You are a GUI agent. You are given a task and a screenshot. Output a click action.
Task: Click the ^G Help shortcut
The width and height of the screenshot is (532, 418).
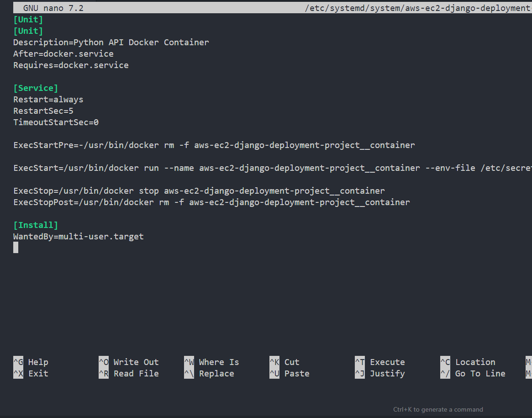(x=31, y=362)
